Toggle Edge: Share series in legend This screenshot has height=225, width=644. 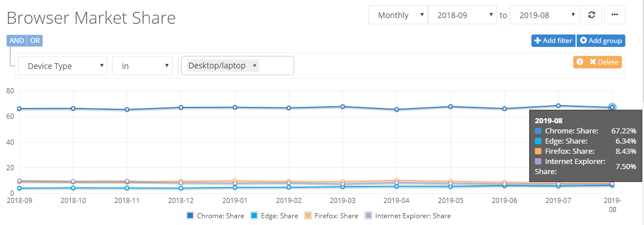pyautogui.click(x=274, y=215)
